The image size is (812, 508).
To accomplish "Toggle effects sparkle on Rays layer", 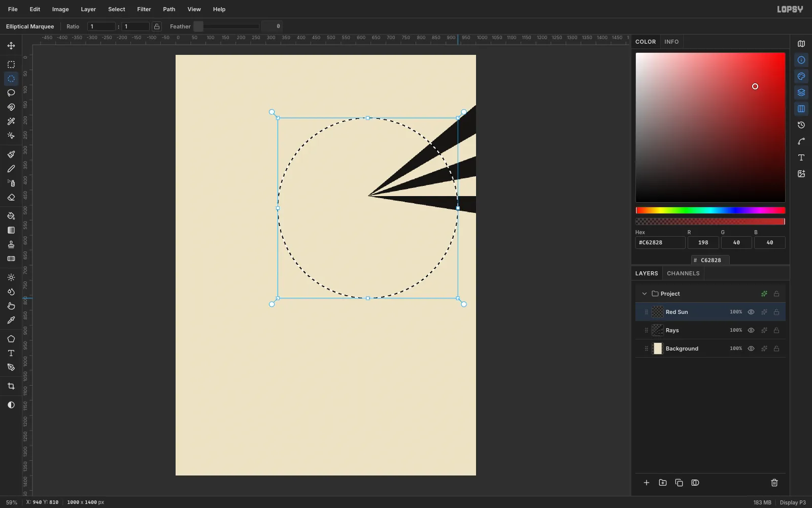I will point(764,330).
